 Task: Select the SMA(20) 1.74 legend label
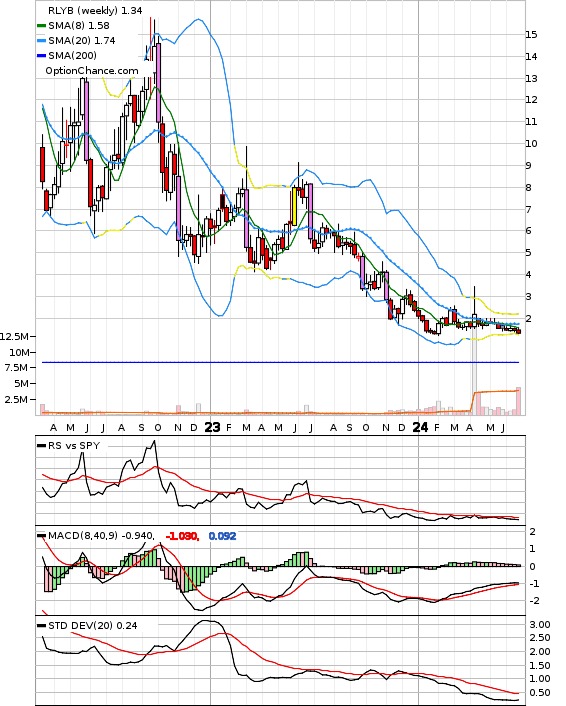point(82,41)
